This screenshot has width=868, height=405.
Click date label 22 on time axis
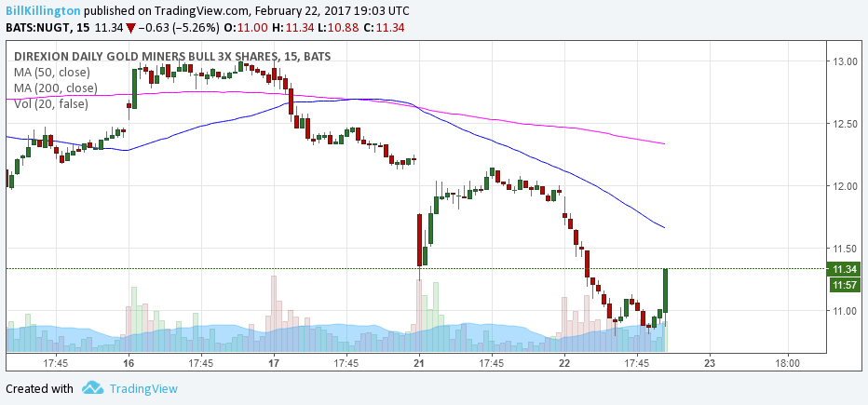point(564,363)
